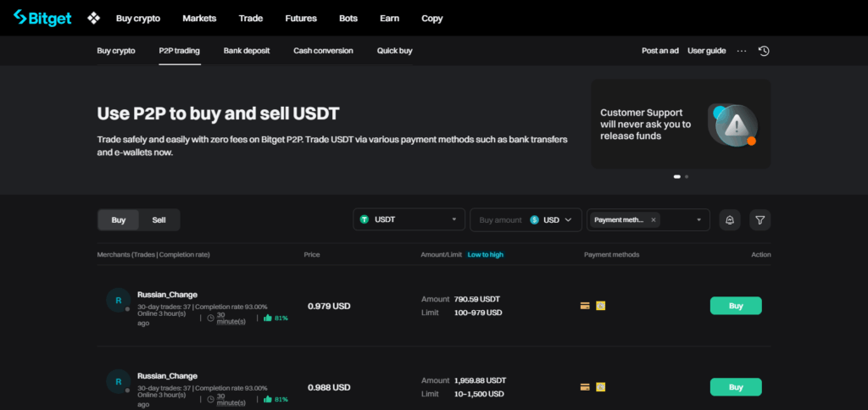This screenshot has width=868, height=410.
Task: Click clock time-limit icon on 0.979 row
Action: [210, 318]
